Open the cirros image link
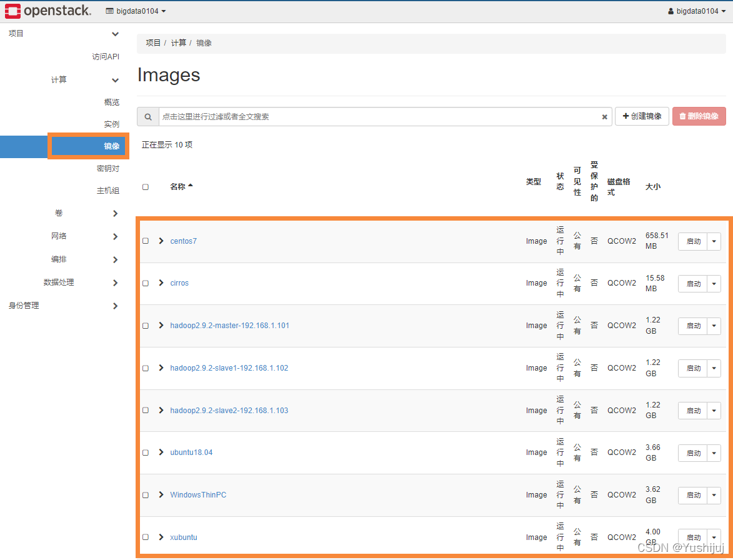The width and height of the screenshot is (733, 560). click(x=179, y=283)
